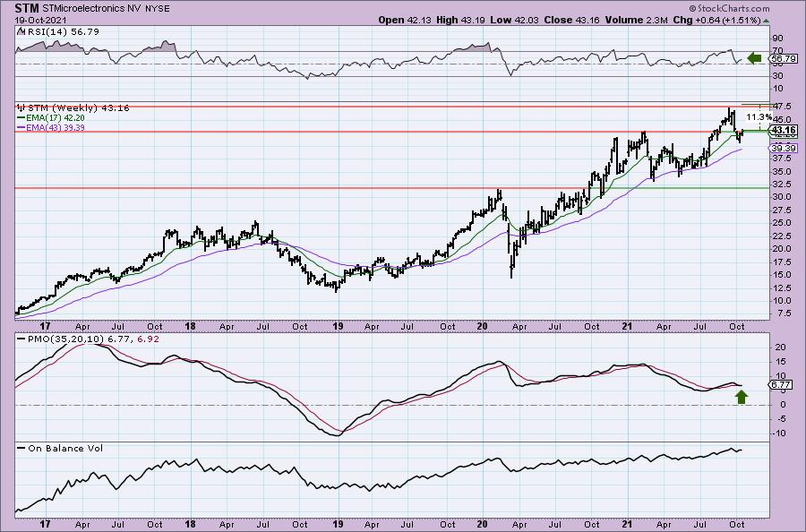The height and width of the screenshot is (532, 806).
Task: Click the purple EMA(43) legend line swatch
Action: 21,127
